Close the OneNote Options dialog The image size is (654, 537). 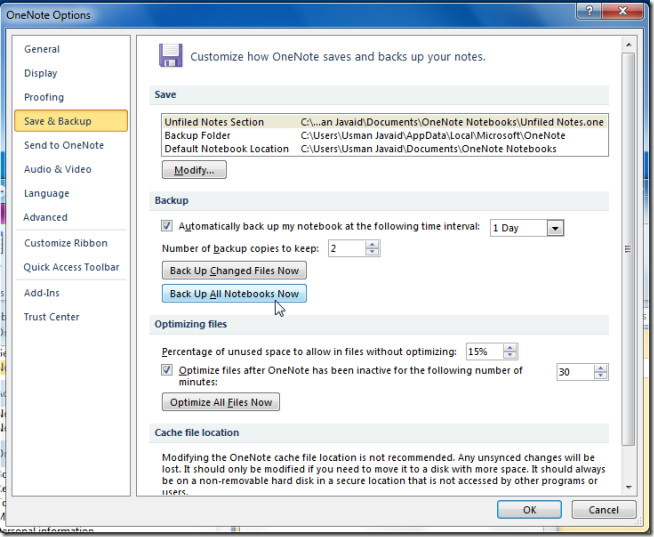pos(623,11)
